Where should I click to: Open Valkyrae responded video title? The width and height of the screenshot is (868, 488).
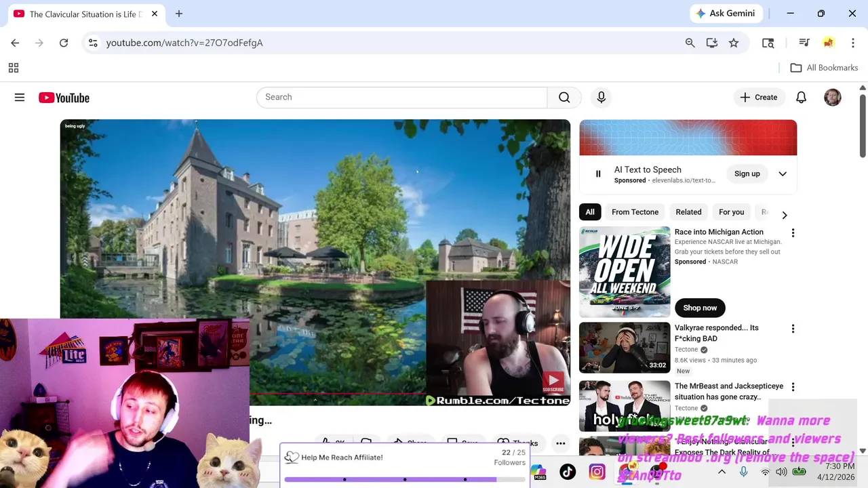click(x=717, y=333)
